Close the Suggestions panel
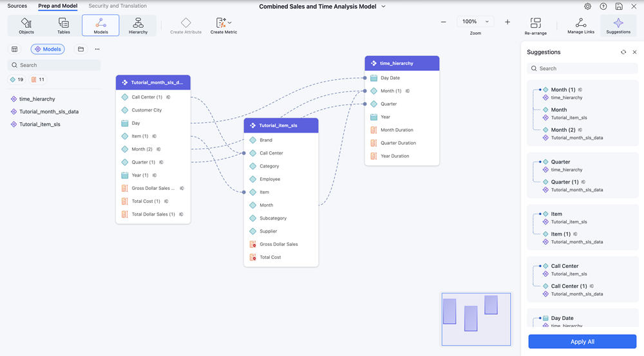This screenshot has width=644, height=356. point(634,52)
